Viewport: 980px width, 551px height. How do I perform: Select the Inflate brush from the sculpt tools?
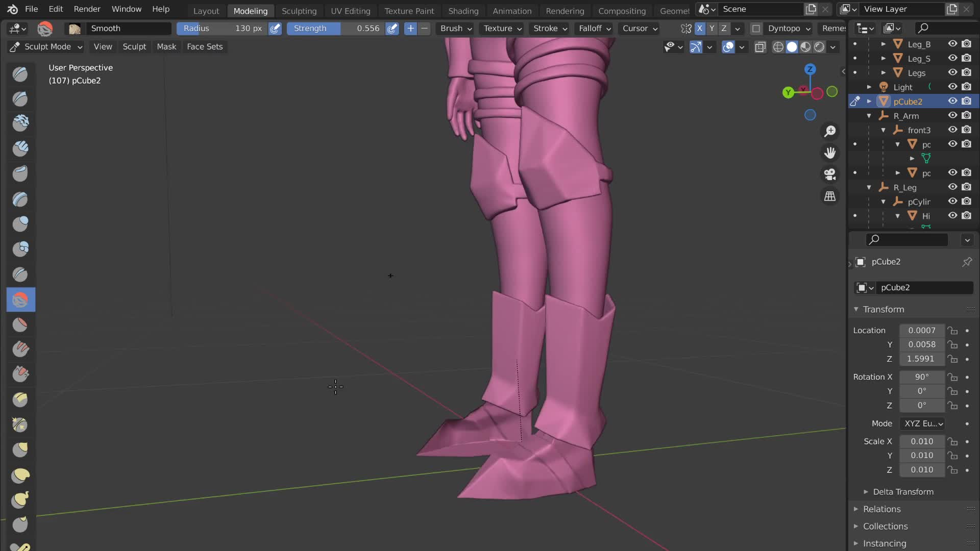[x=20, y=223]
